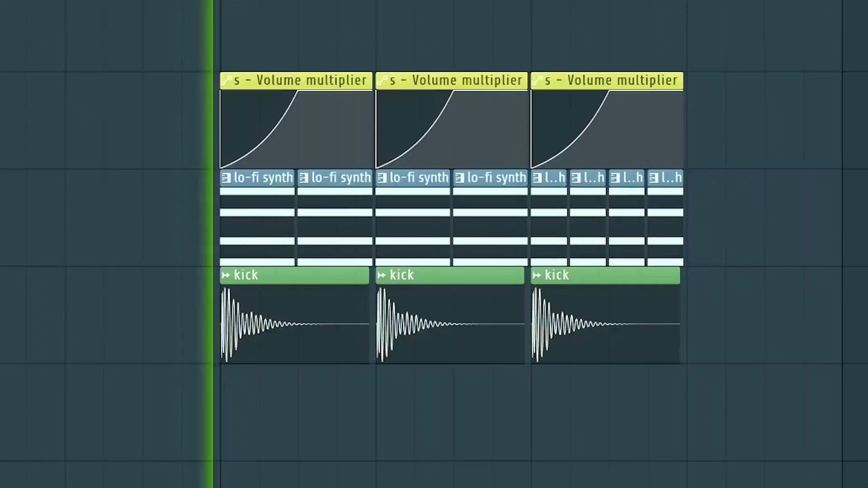Click the first lo-fi synth pattern icon
868x488 pixels.
tap(226, 178)
